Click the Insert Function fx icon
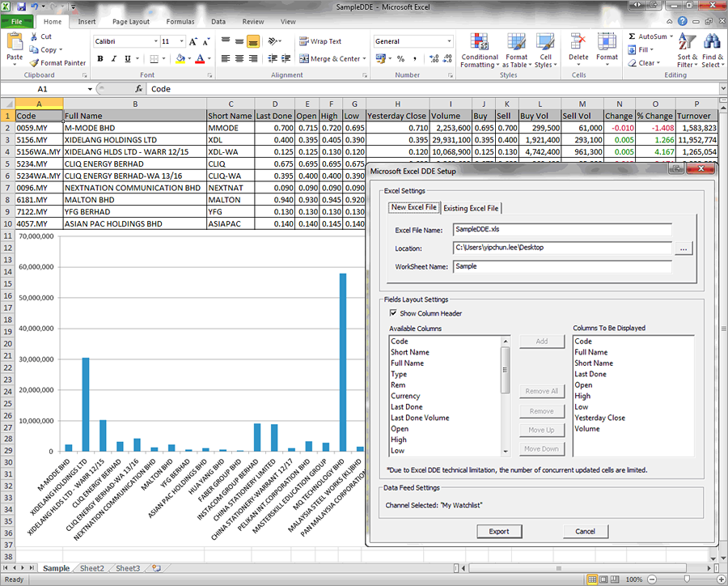728x586 pixels. [x=139, y=89]
